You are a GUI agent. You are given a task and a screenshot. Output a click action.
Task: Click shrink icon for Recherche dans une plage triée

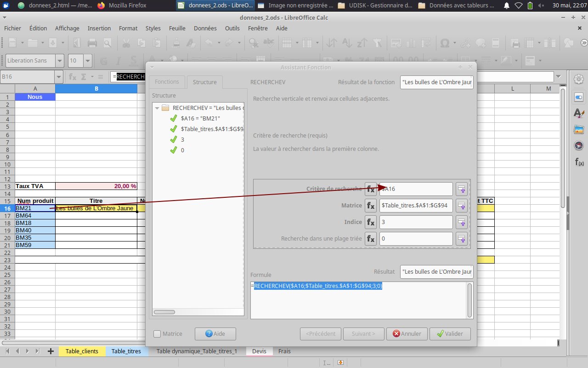tap(461, 239)
